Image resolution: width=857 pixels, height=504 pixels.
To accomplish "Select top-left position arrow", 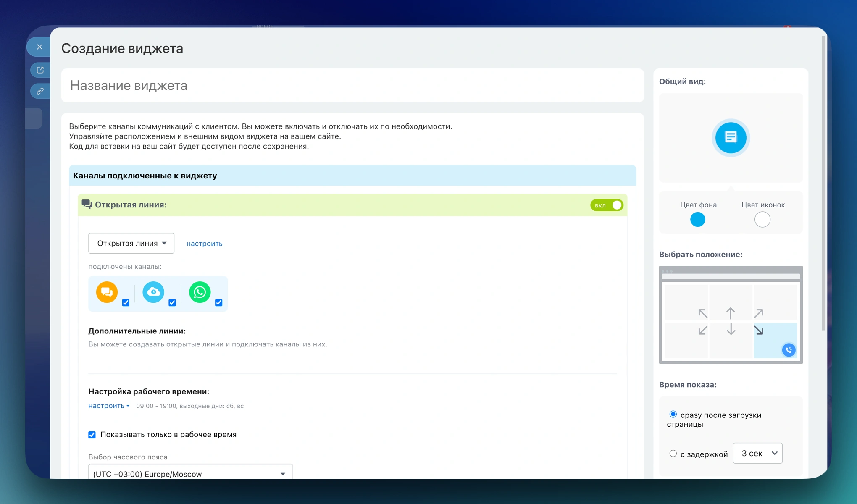I will (x=702, y=313).
